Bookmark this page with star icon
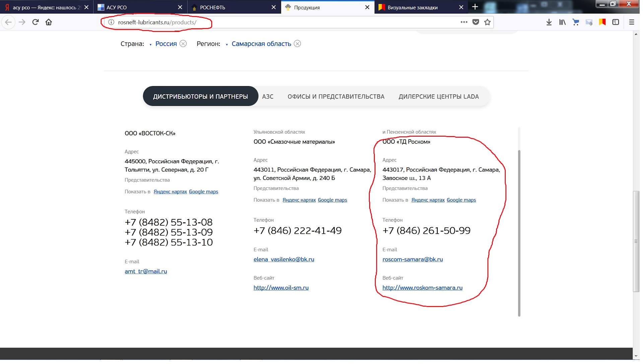643x364 pixels. [487, 22]
